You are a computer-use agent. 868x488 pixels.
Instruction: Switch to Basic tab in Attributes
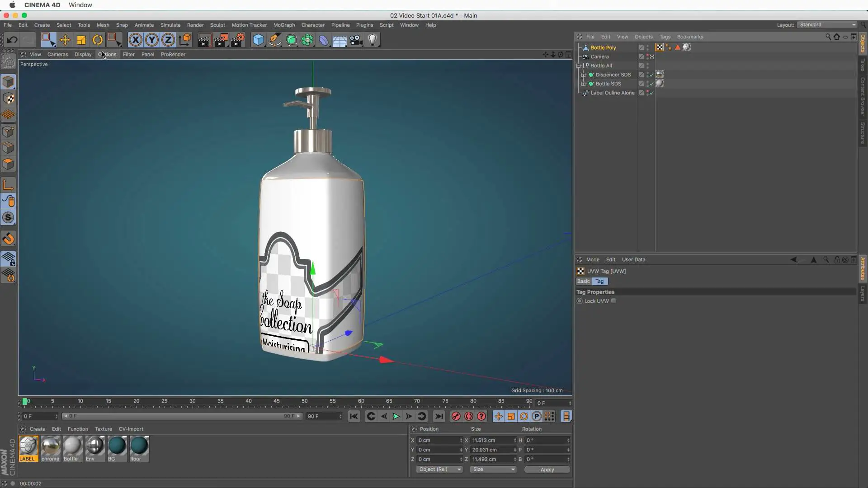click(583, 281)
